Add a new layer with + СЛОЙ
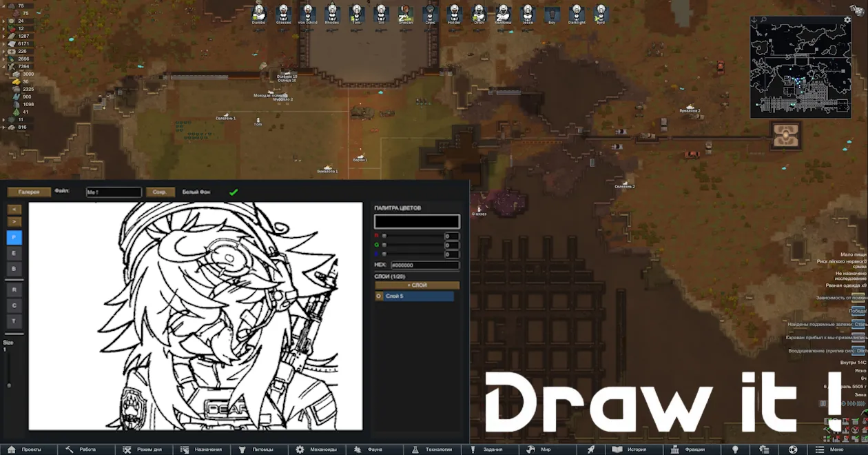This screenshot has width=868, height=455. click(417, 285)
